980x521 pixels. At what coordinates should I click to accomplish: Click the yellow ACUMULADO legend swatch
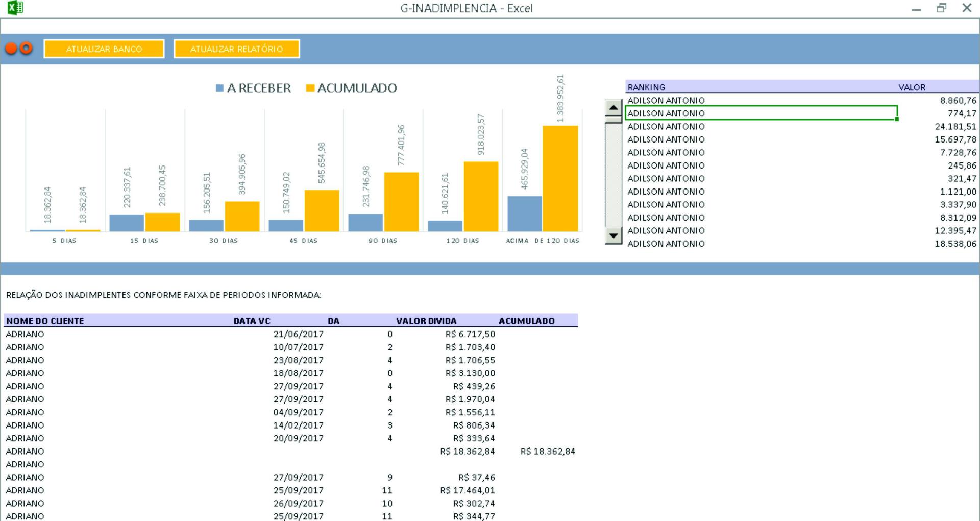(x=310, y=88)
